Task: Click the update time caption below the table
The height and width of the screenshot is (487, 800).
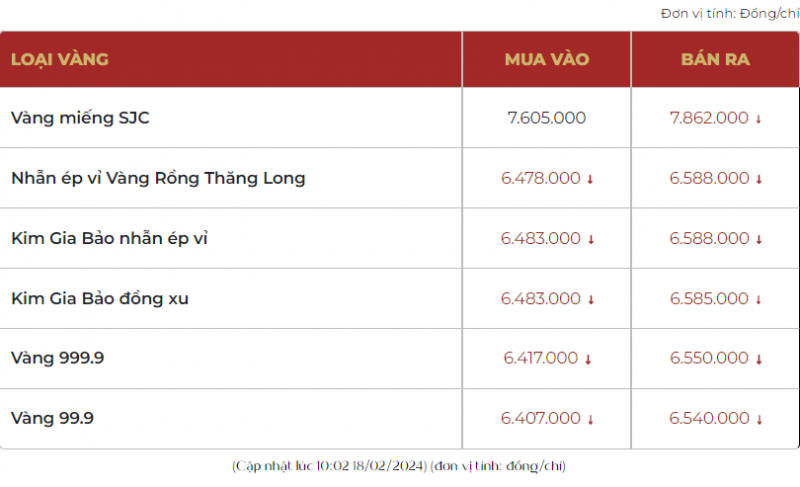Action: point(400,466)
